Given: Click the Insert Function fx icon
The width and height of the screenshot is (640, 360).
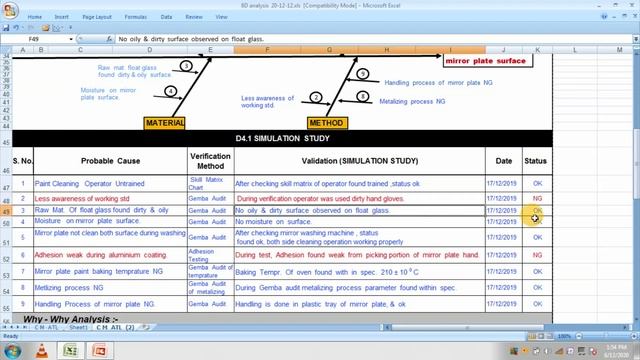Looking at the screenshot, I should (109, 39).
